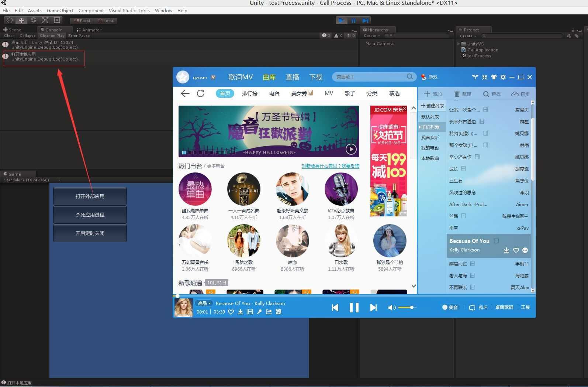
Task: Switch to the Animator tab
Action: point(89,30)
